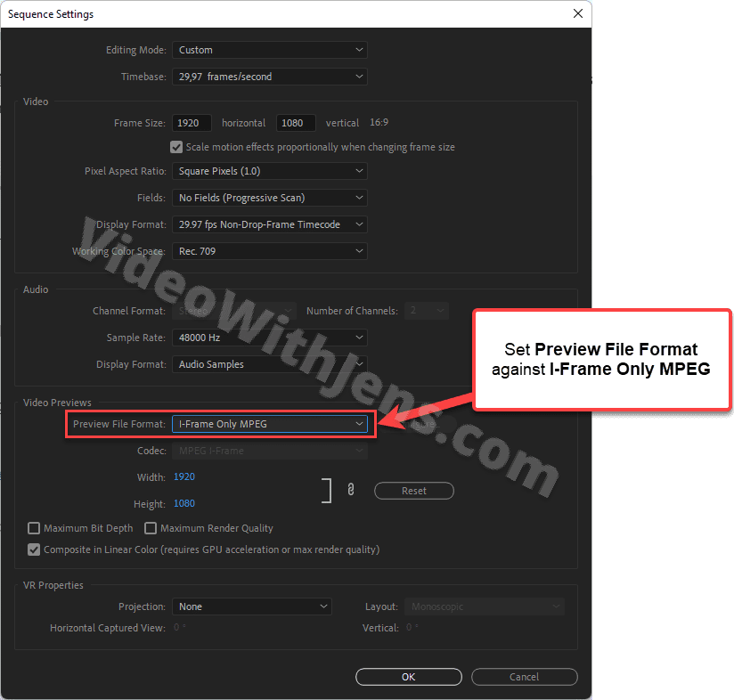Open the Display Format timecode dropdown
Screen dimensions: 734x700
[x=269, y=224]
